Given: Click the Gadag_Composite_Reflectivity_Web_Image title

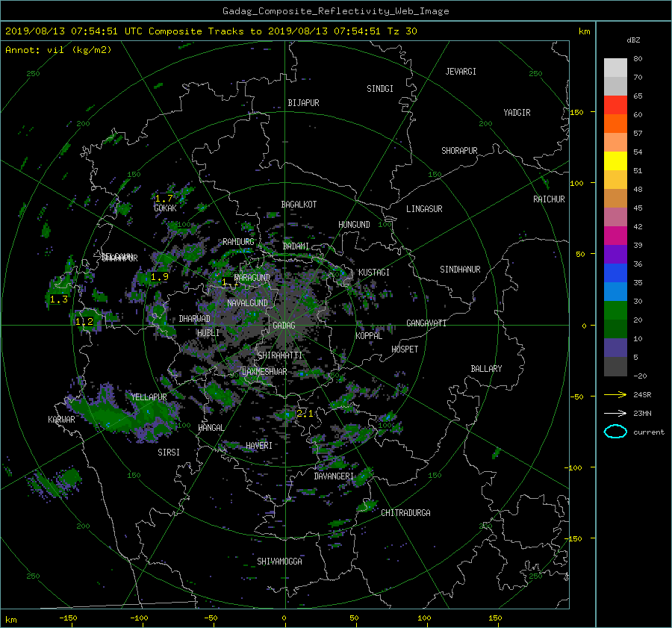Looking at the screenshot, I should (x=335, y=11).
